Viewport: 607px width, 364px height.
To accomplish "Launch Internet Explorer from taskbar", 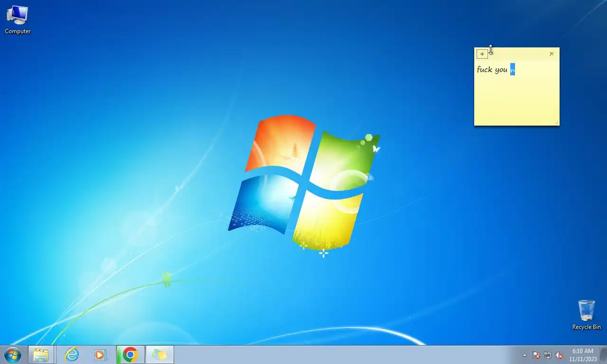I will [72, 355].
